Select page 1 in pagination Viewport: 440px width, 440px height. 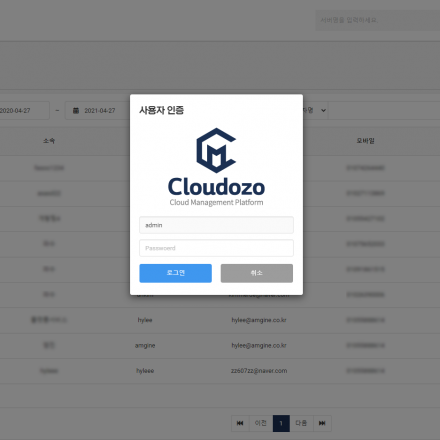[281, 423]
